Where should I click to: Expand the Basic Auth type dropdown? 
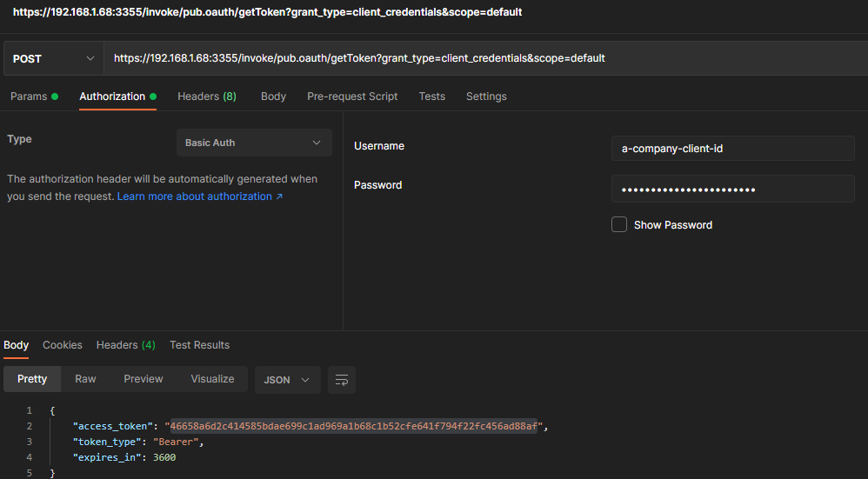(253, 143)
